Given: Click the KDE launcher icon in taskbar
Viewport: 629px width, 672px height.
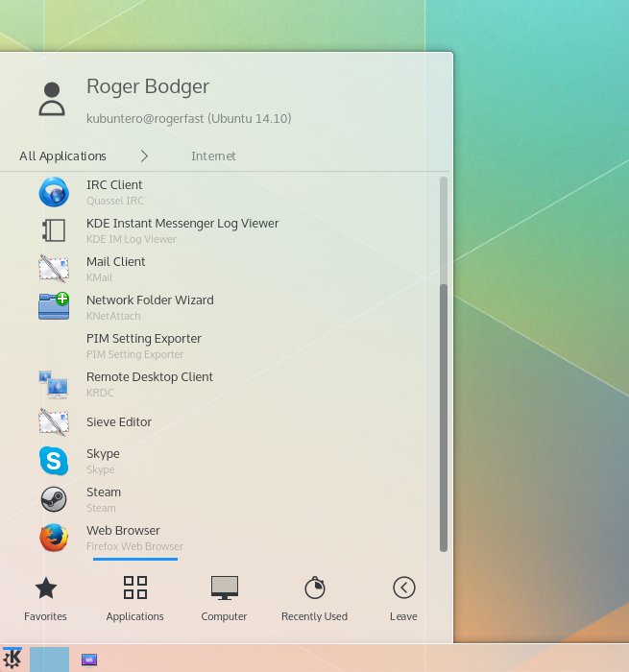Looking at the screenshot, I should pyautogui.click(x=12, y=659).
